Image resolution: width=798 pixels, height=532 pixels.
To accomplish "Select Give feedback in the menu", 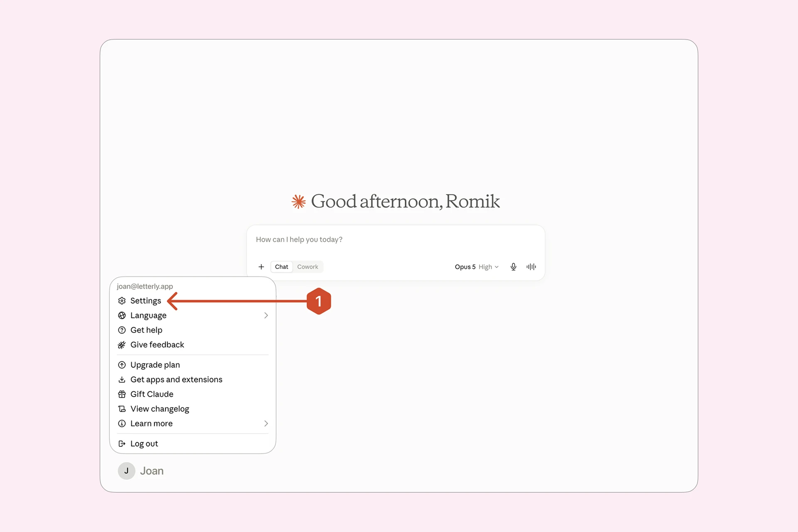I will (193, 345).
